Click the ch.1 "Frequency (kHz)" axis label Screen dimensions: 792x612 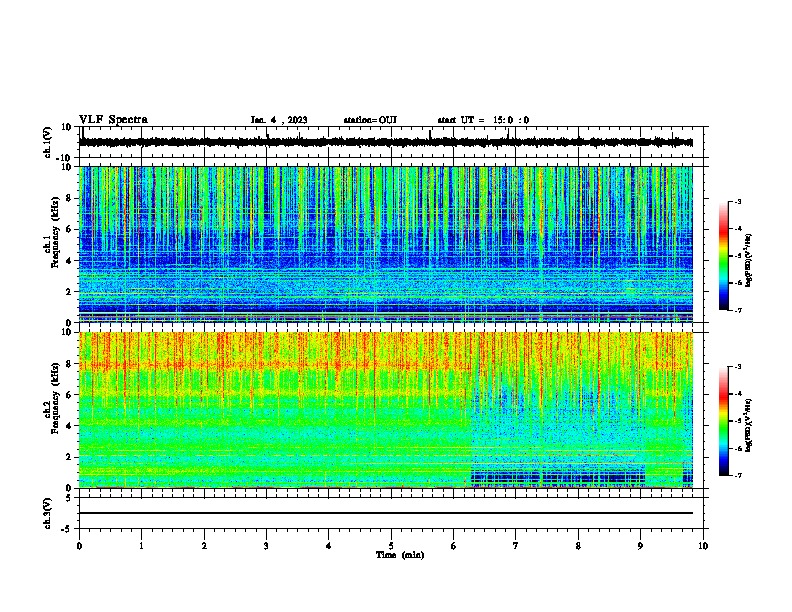pyautogui.click(x=55, y=232)
